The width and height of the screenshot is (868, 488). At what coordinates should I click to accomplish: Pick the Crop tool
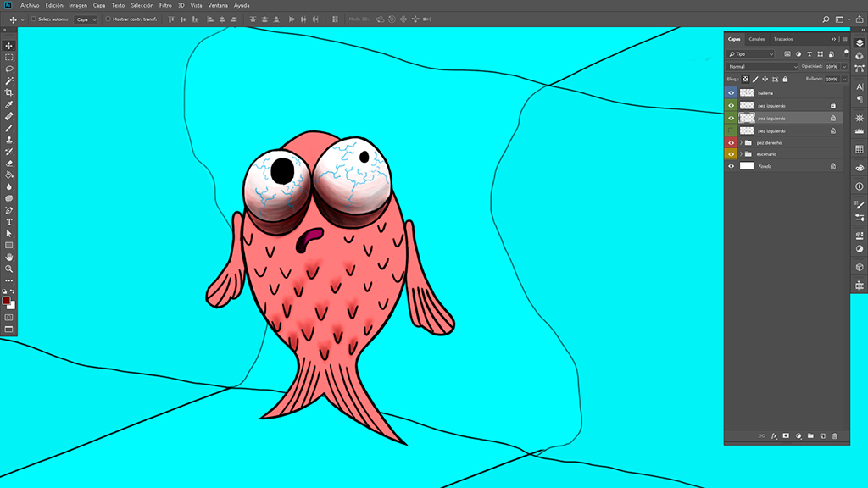click(x=9, y=92)
